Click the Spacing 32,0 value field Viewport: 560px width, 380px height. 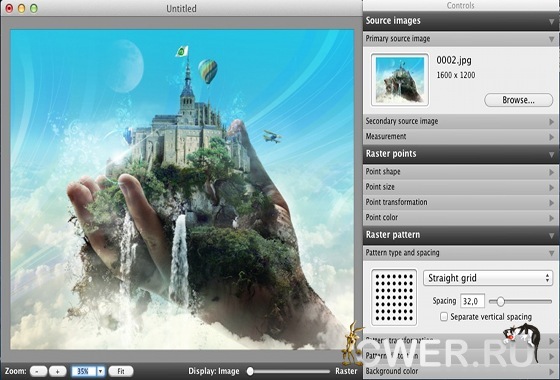click(472, 301)
